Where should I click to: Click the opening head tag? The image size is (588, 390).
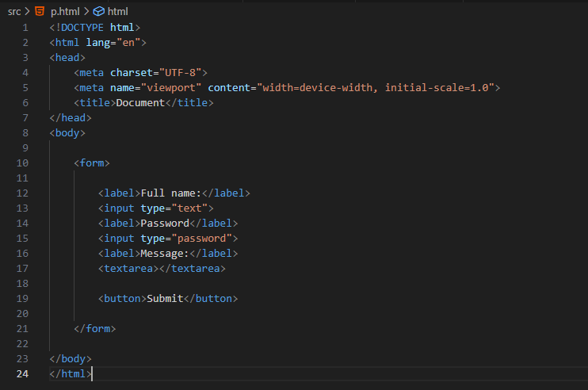click(67, 58)
